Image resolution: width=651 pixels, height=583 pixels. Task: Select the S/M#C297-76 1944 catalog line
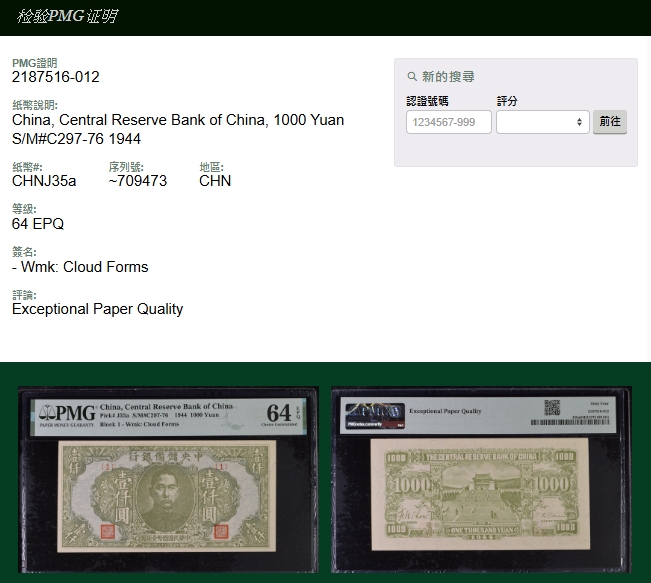pyautogui.click(x=76, y=139)
